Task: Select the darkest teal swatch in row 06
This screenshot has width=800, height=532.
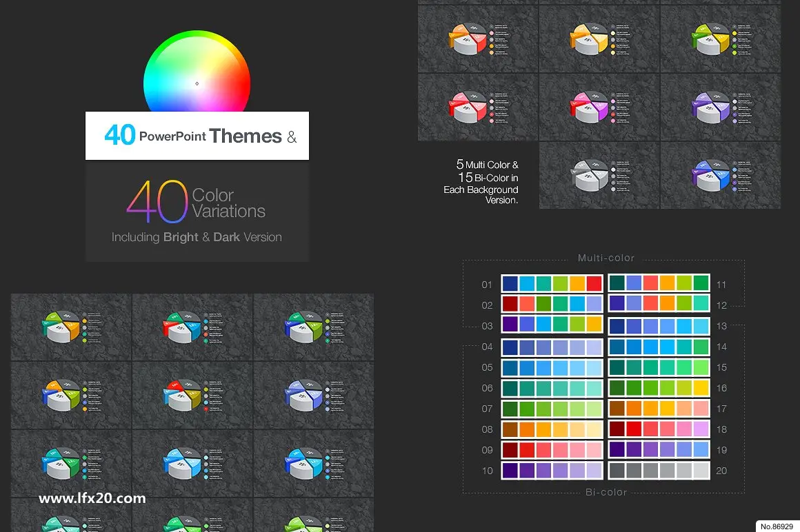Action: pyautogui.click(x=510, y=389)
